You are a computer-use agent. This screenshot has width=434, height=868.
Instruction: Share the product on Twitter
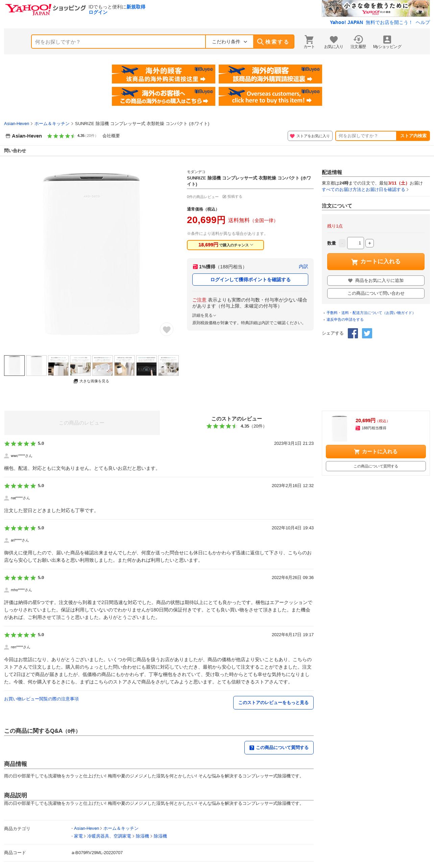[x=367, y=333]
